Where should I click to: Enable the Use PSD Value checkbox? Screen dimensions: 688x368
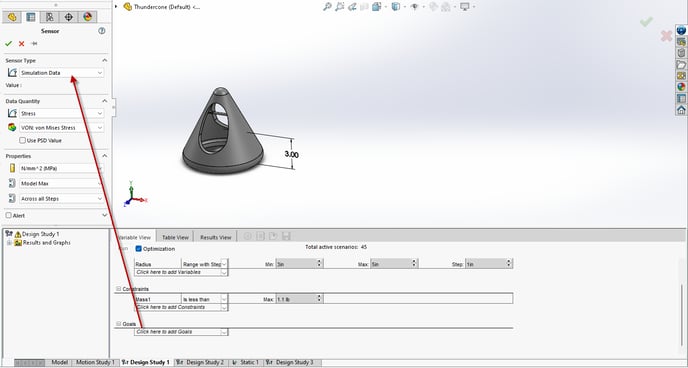(22, 140)
